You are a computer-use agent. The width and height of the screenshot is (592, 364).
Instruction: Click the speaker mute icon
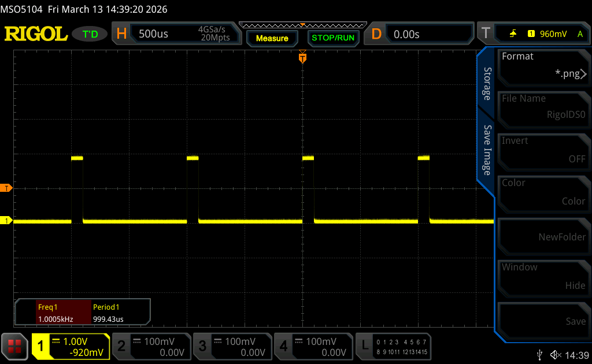[x=556, y=354]
